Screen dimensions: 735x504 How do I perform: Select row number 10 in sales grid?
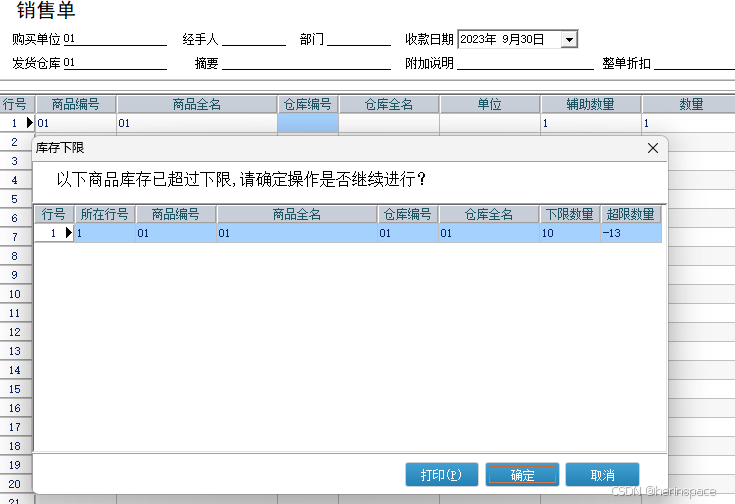(15, 294)
